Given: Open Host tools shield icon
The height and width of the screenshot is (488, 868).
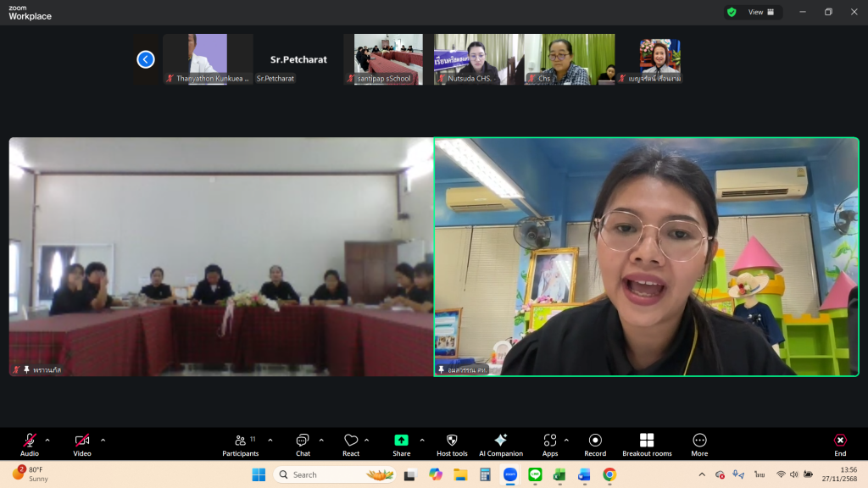Looking at the screenshot, I should click(452, 444).
